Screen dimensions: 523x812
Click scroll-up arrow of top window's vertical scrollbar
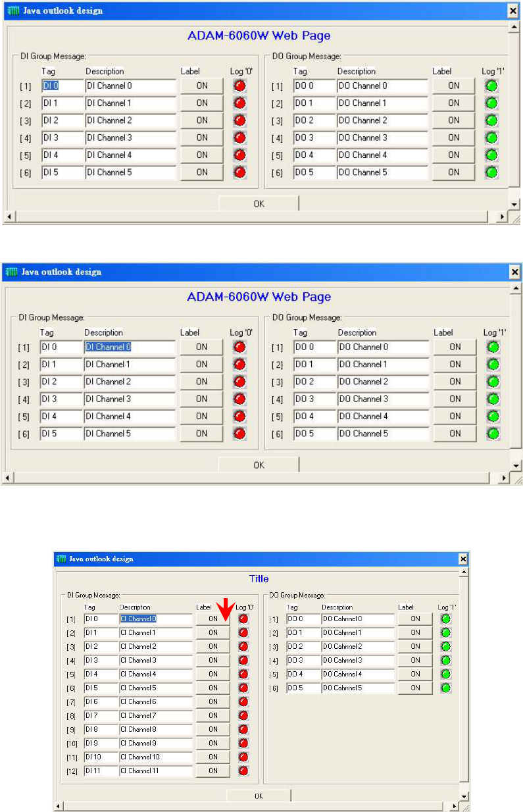515,27
